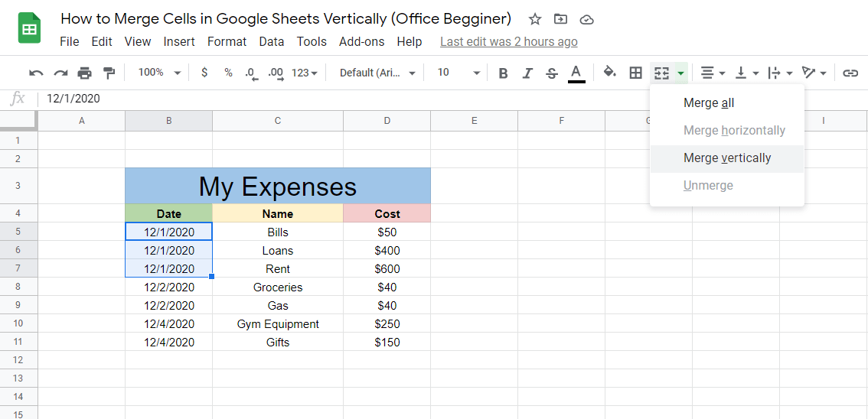Click the My Expenses title cell
Screen dimensions: 868x419
pos(278,186)
